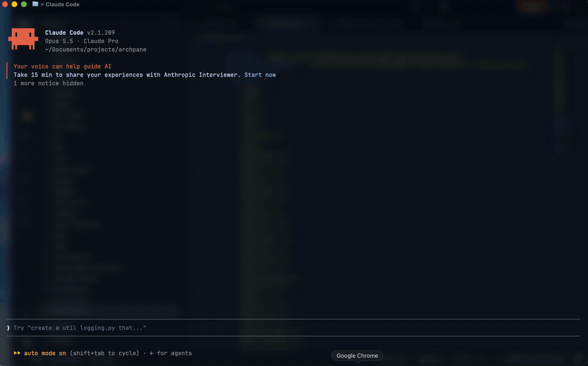Viewport: 588px width, 366px height.
Task: Click the Claude Code pixel mascot logo
Action: tap(23, 39)
